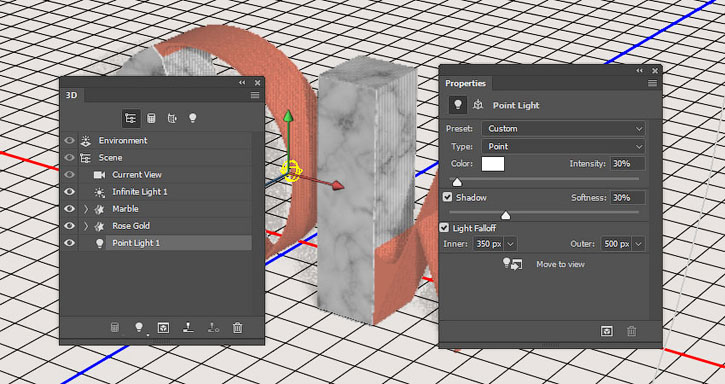The width and height of the screenshot is (725, 384).
Task: Hide the Rose Gold mesh
Action: click(69, 226)
